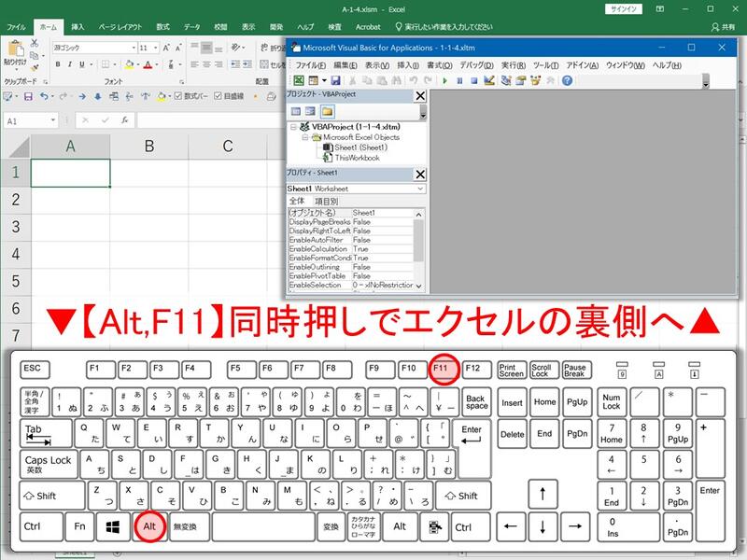This screenshot has height=560, width=747.
Task: Open the ファイル tab in Excel
Action: coord(16,27)
